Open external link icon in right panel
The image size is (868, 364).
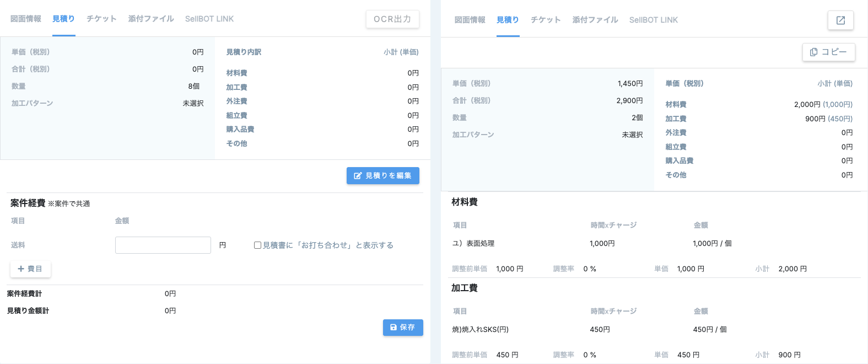(840, 20)
